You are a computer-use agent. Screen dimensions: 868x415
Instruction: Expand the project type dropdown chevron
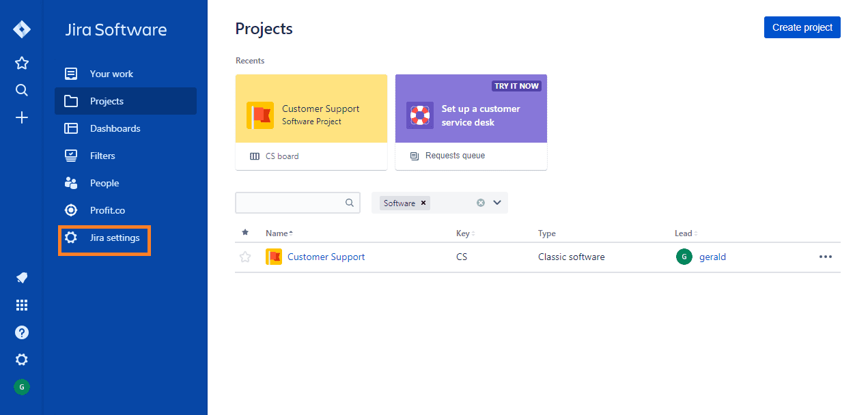(497, 203)
